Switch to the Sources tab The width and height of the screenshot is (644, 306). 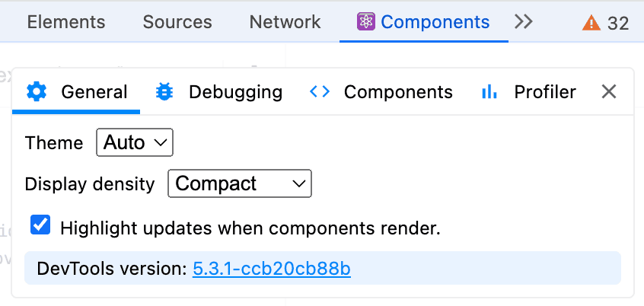click(177, 22)
